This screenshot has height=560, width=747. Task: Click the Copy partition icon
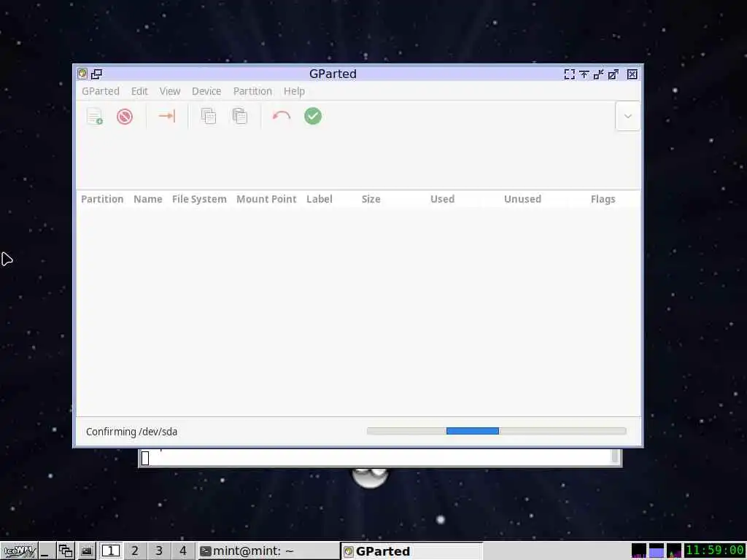pyautogui.click(x=208, y=116)
